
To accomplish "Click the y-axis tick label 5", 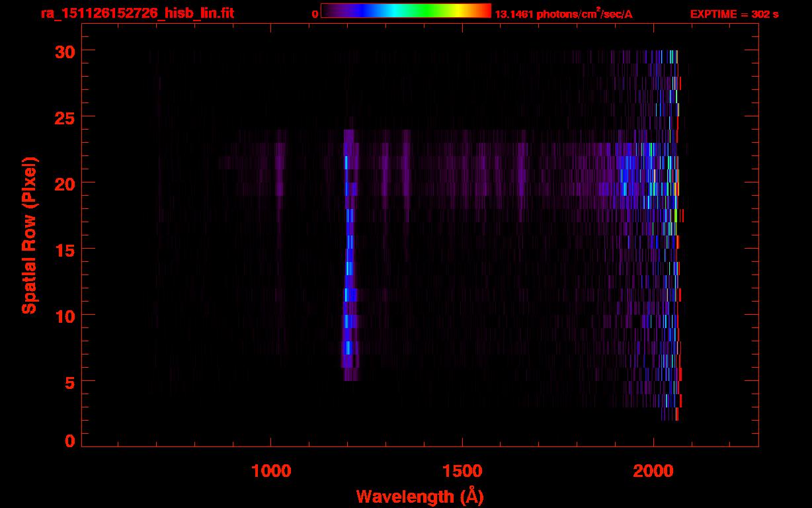I will [x=70, y=382].
